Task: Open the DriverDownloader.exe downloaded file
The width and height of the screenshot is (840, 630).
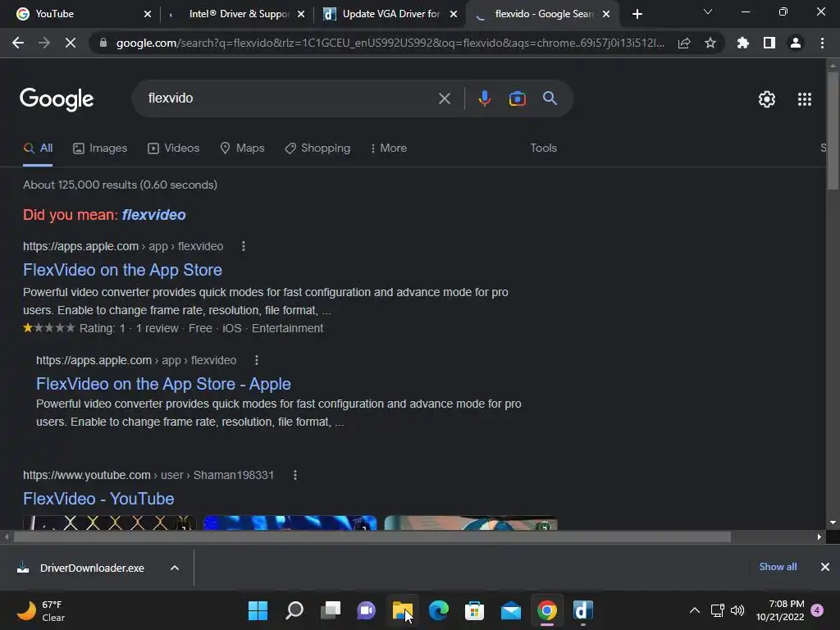Action: [92, 568]
